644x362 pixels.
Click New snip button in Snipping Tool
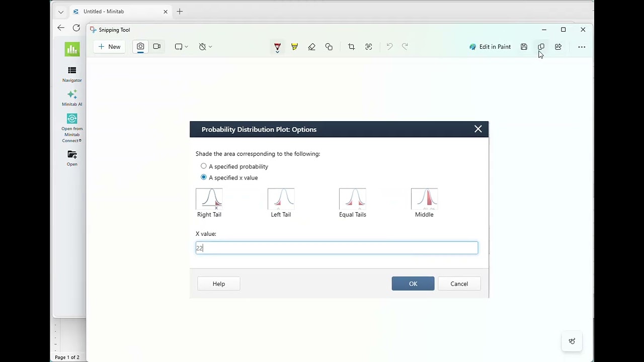click(109, 47)
